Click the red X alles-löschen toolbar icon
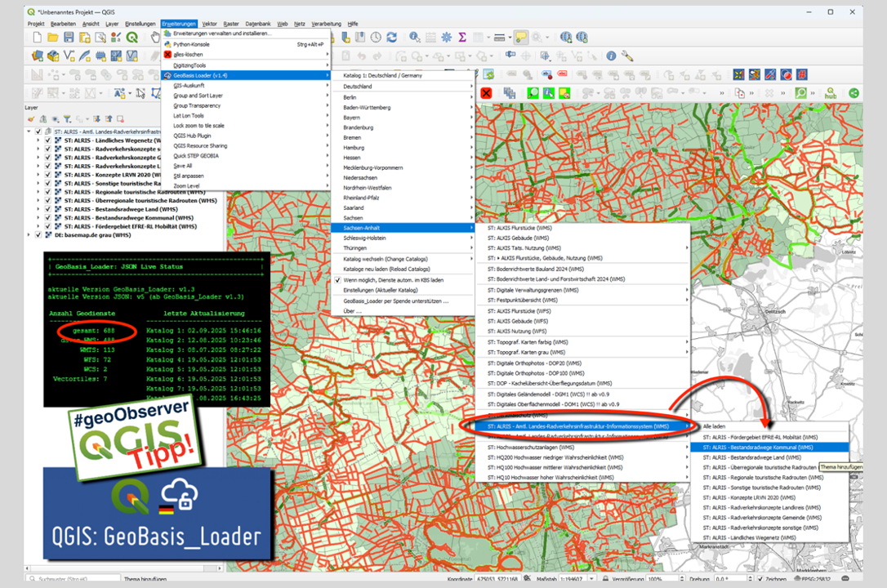Screen dimensions: 887x588 (486, 93)
